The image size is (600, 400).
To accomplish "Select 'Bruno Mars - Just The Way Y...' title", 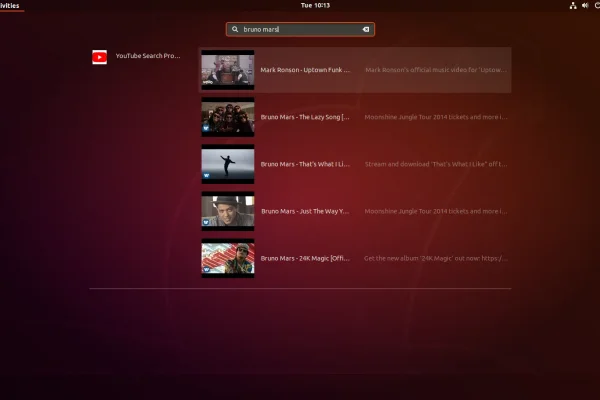I will [x=305, y=211].
